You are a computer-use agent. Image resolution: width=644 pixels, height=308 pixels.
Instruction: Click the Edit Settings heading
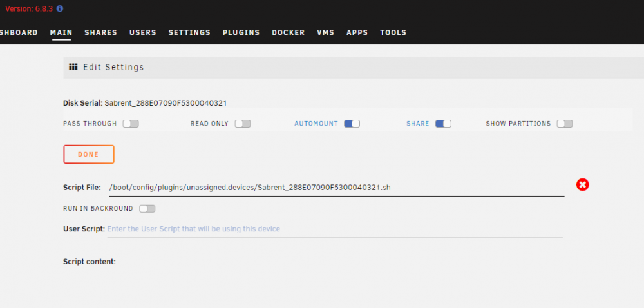pyautogui.click(x=114, y=68)
